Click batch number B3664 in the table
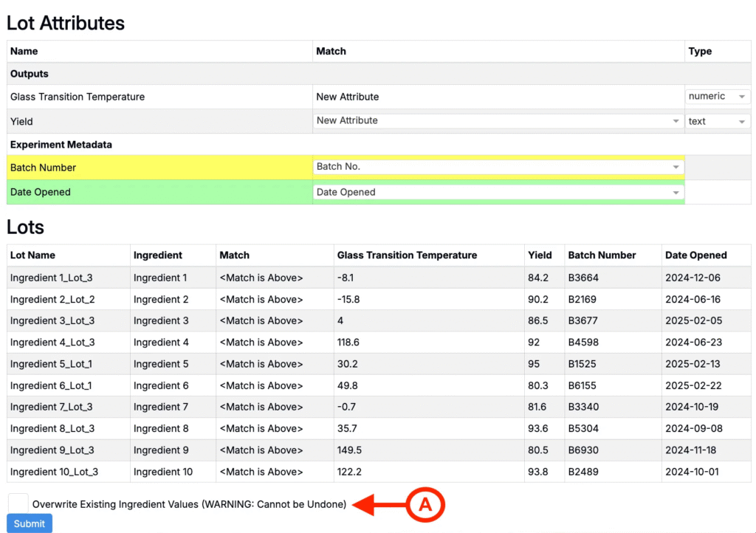The height and width of the screenshot is (533, 756). click(580, 277)
